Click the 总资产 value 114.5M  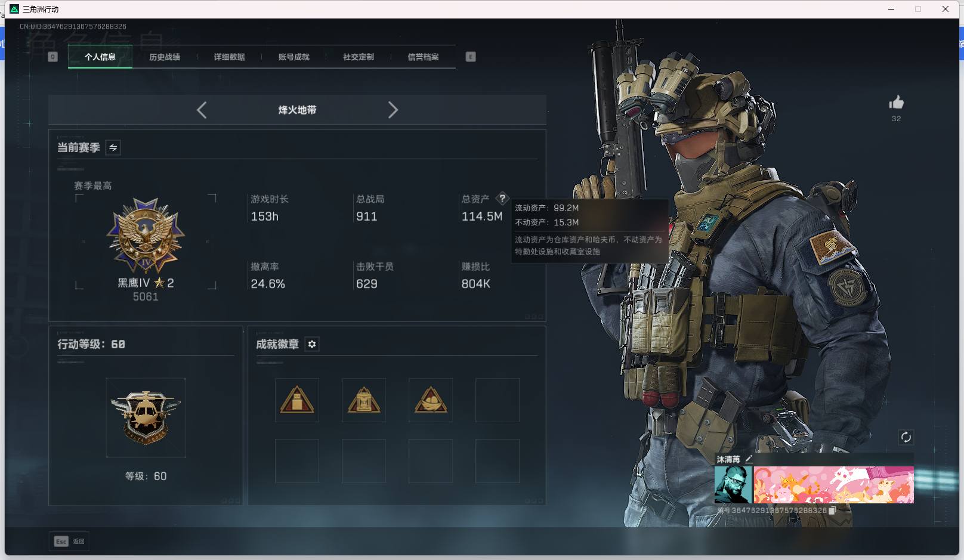pyautogui.click(x=482, y=216)
